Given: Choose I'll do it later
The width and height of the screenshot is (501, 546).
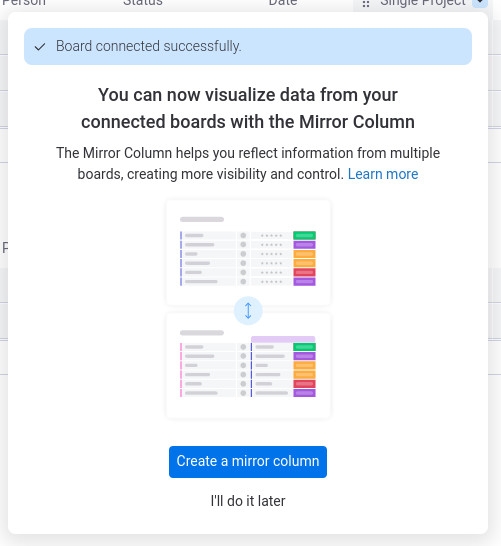Looking at the screenshot, I should pyautogui.click(x=248, y=501).
